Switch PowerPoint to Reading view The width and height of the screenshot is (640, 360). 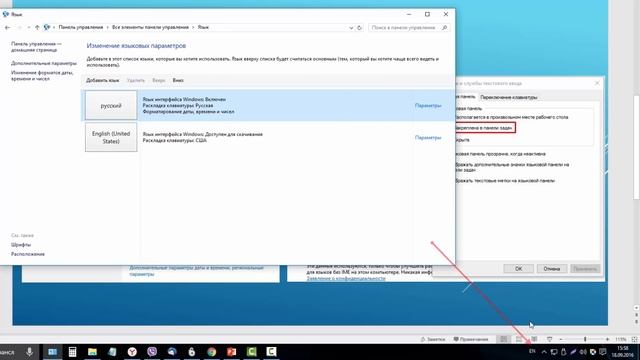click(534, 339)
